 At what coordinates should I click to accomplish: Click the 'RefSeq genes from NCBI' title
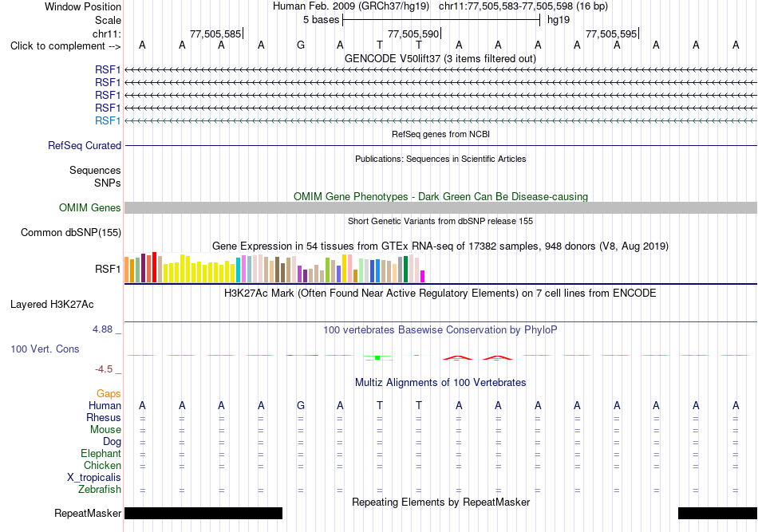[x=440, y=134]
